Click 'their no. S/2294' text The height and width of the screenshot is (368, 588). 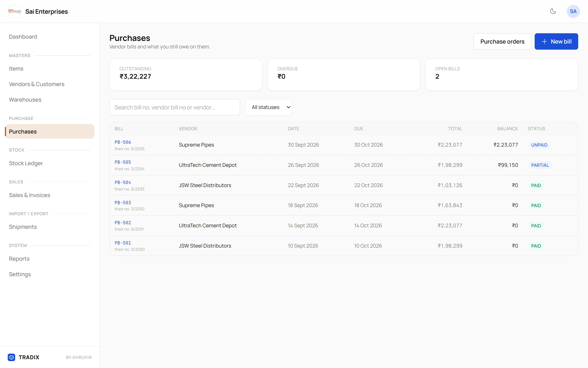point(129,169)
